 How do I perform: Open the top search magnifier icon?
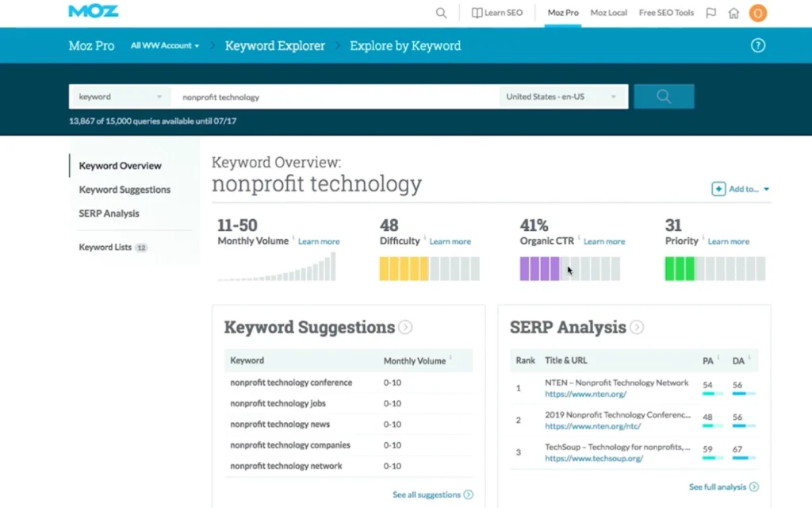pos(441,13)
